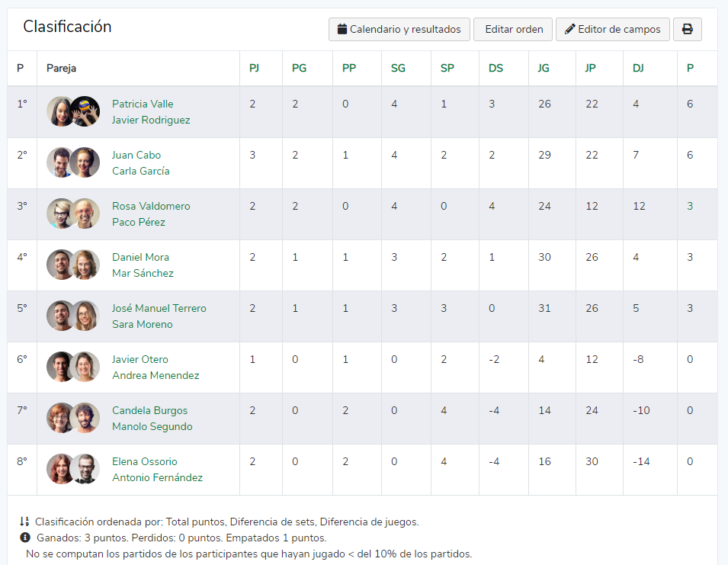Click the info icon beside Ganados points

point(24,538)
